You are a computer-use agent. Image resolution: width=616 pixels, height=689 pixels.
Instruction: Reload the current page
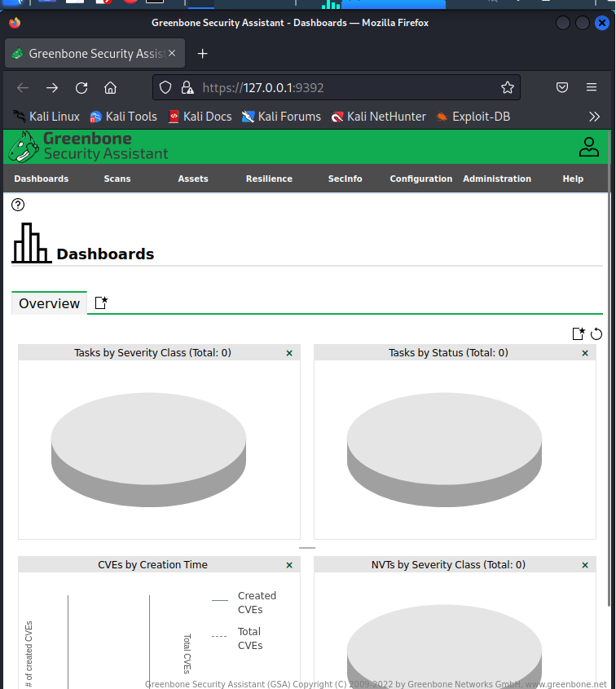(x=81, y=88)
